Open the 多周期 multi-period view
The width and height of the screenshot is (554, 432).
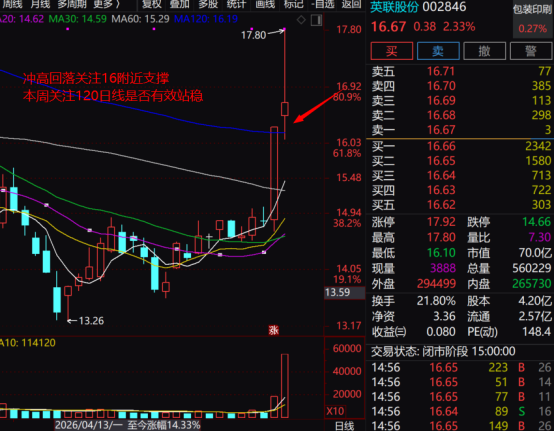[x=72, y=4]
